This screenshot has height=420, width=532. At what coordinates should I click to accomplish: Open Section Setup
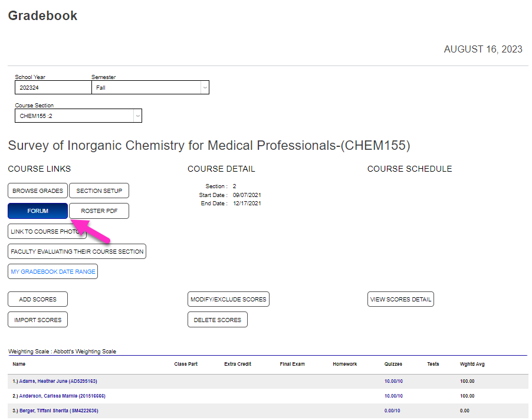[x=98, y=191]
